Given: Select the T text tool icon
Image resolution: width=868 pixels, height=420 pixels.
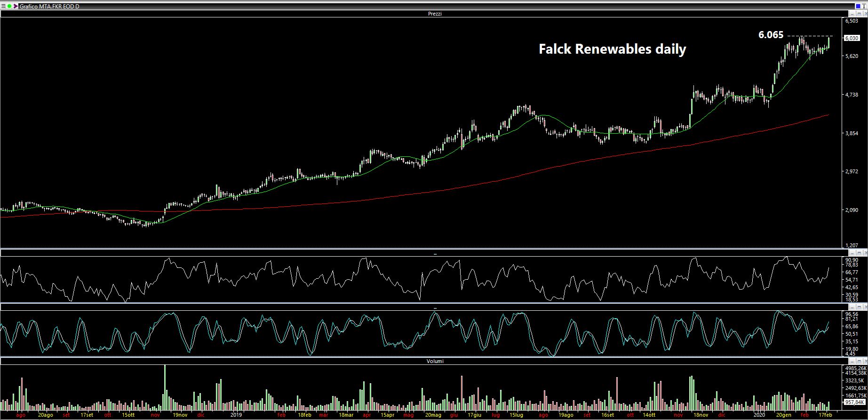Looking at the screenshot, I should tap(864, 6).
